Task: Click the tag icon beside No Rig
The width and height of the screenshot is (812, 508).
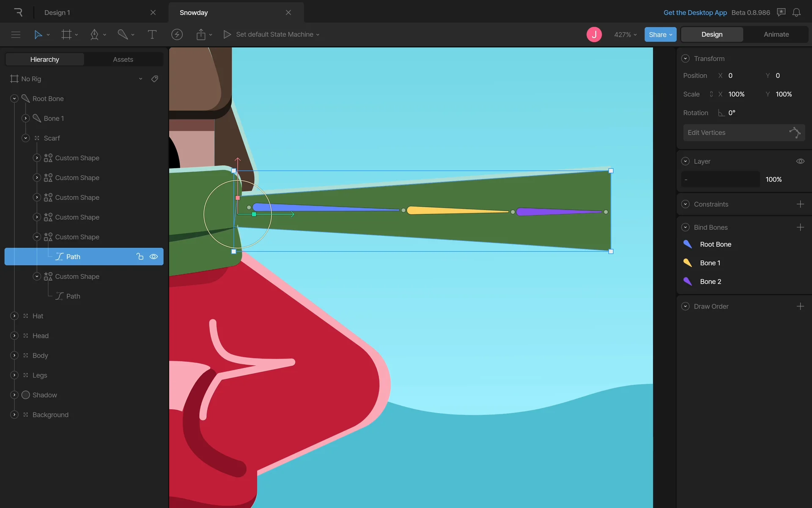Action: click(x=155, y=79)
